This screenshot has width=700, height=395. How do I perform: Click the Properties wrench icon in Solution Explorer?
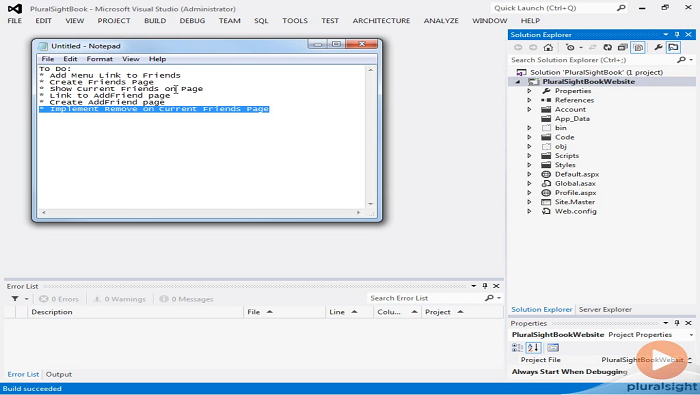pyautogui.click(x=658, y=47)
